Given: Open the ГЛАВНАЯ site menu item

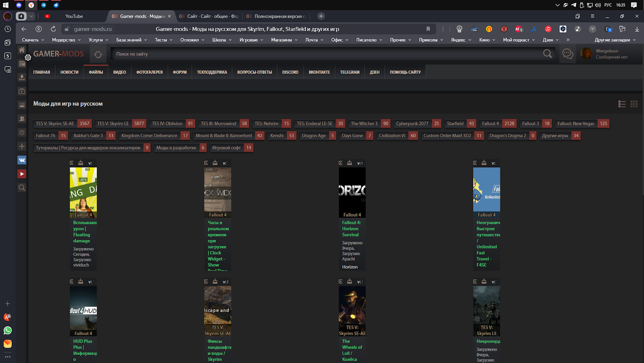Looking at the screenshot, I should [x=42, y=72].
